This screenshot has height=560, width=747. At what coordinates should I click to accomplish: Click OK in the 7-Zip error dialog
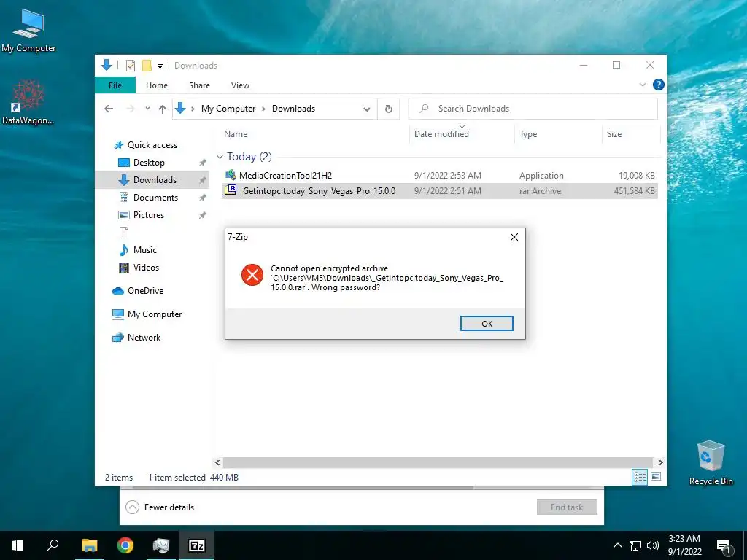coord(487,323)
